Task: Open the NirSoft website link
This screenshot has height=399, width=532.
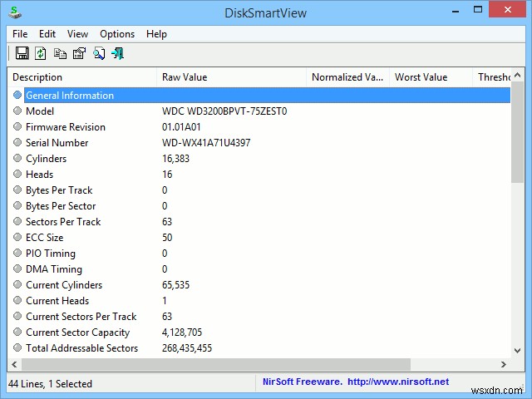Action: (x=398, y=382)
